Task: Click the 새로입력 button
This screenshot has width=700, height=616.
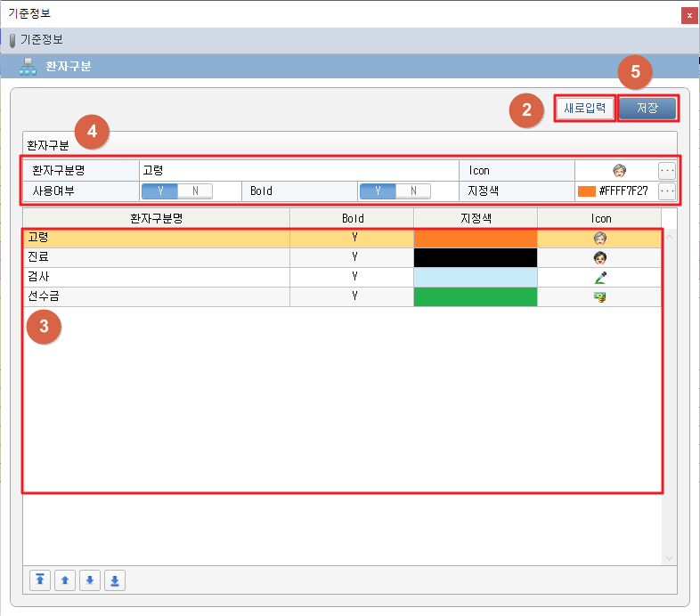Action: click(584, 109)
